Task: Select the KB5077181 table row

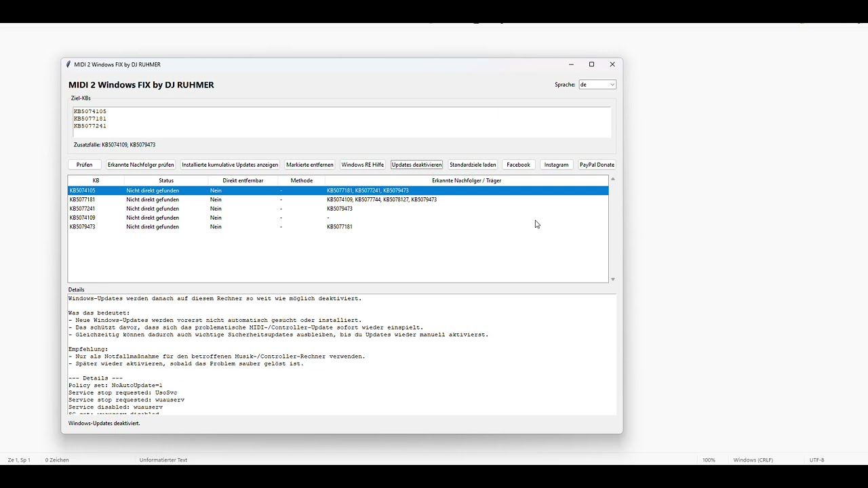Action: (338, 200)
